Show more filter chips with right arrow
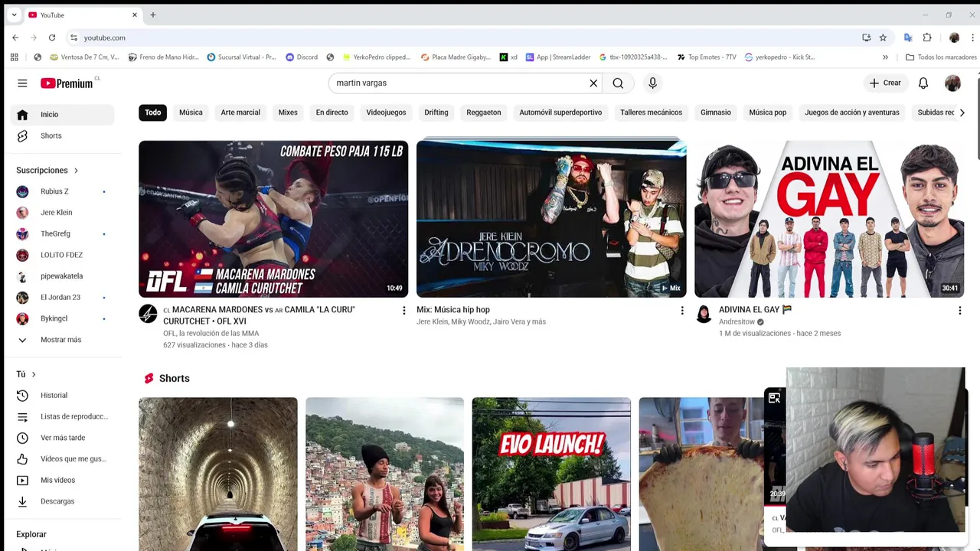 962,112
